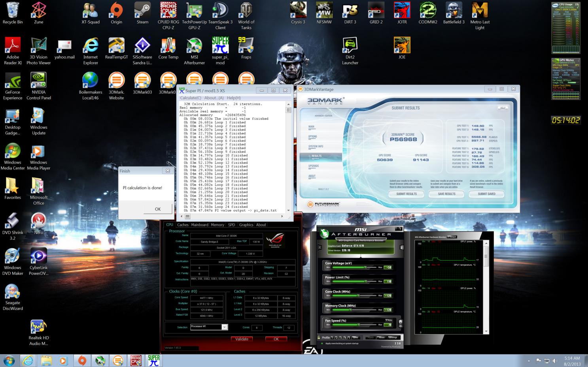This screenshot has height=367, width=588.
Task: Select UPGRADE in 3DMark Vantage sidebar
Action: (314, 166)
